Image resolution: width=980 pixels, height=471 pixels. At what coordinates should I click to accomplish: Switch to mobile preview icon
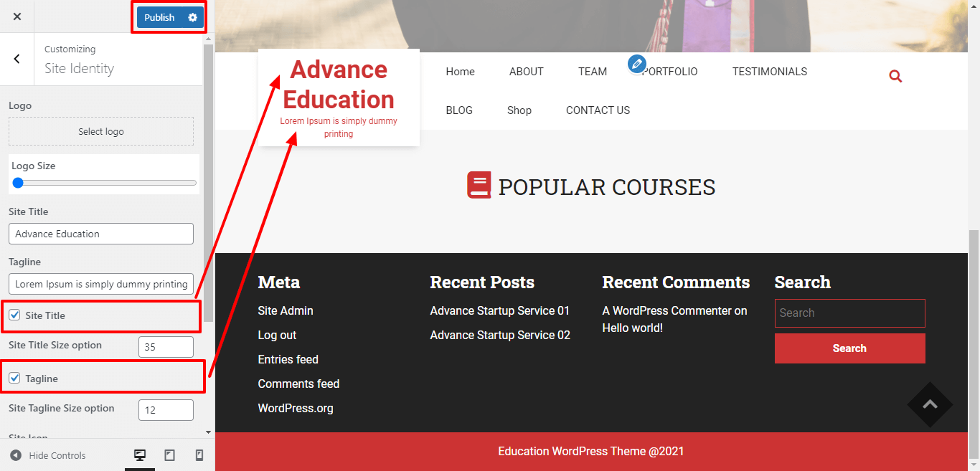point(199,455)
